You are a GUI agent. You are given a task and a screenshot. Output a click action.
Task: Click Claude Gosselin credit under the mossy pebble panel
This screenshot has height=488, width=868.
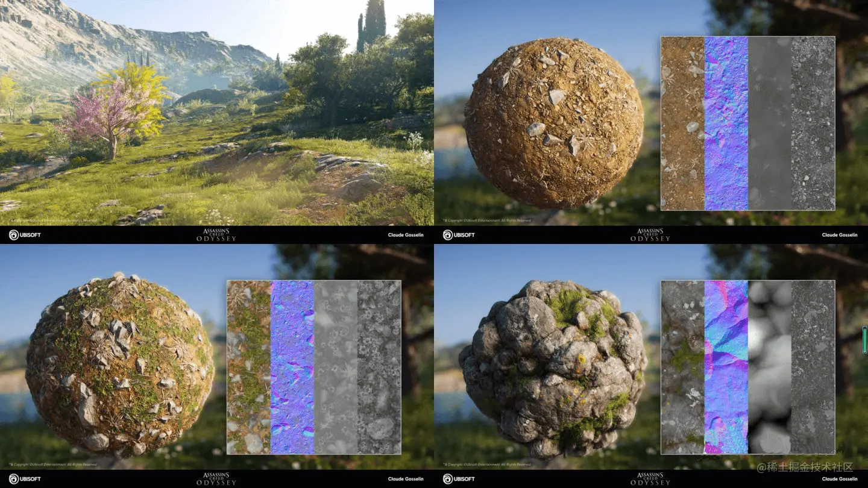pyautogui.click(x=406, y=479)
